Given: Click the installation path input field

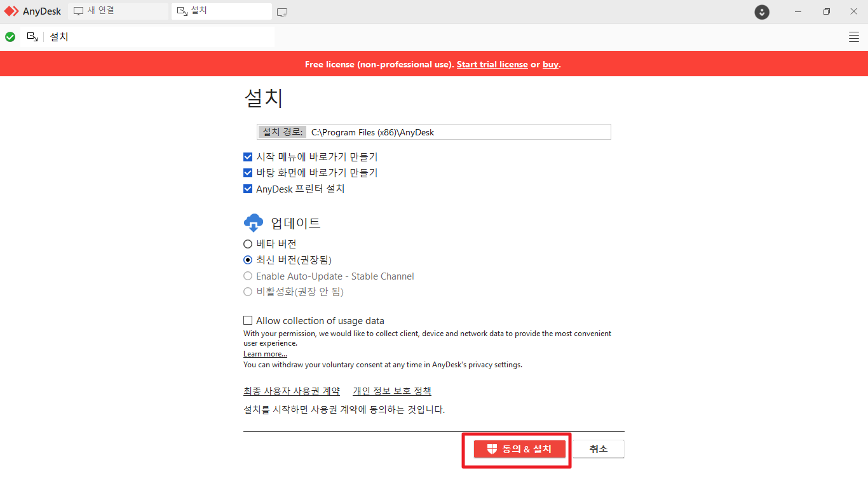Looking at the screenshot, I should pyautogui.click(x=458, y=132).
